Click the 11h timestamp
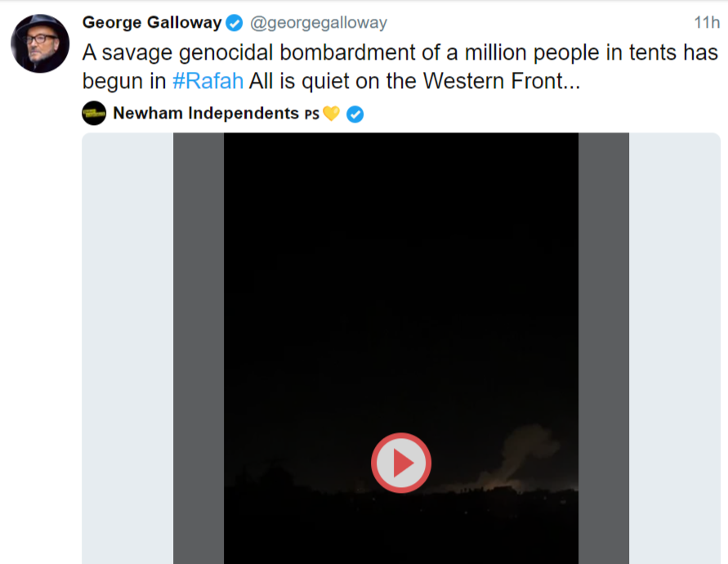728x564 pixels. (706, 22)
